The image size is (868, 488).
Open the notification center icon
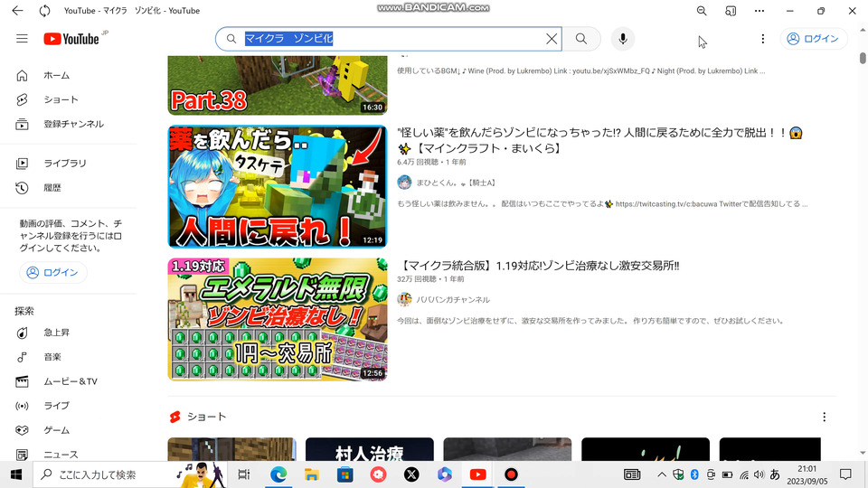845,474
